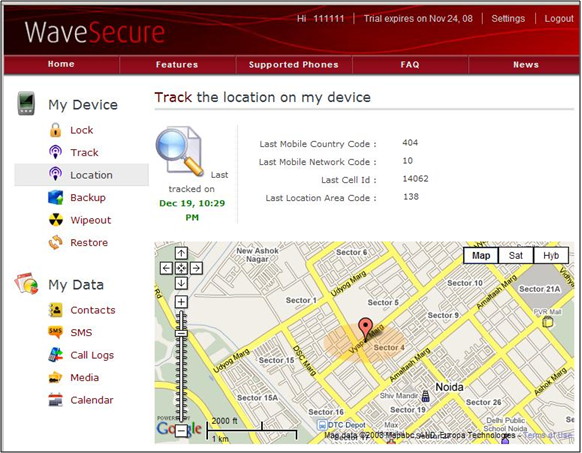Pan the map left with arrow
The width and height of the screenshot is (582, 453).
tap(166, 268)
